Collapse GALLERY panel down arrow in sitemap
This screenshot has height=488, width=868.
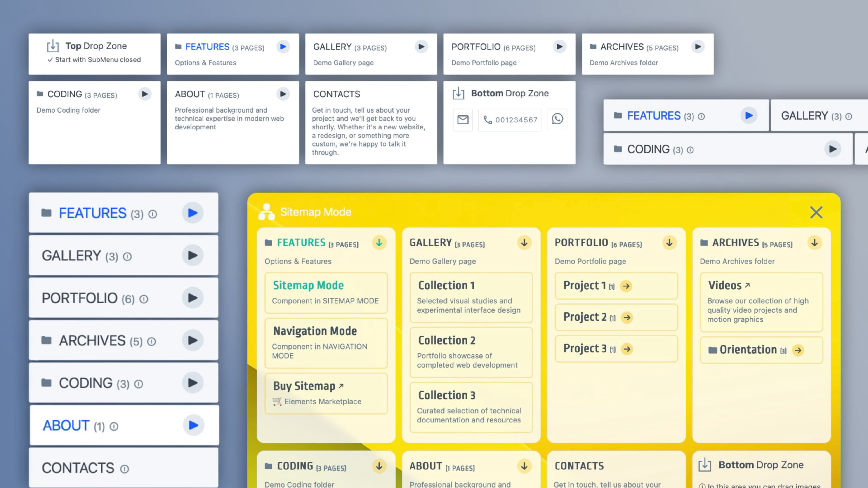point(524,242)
